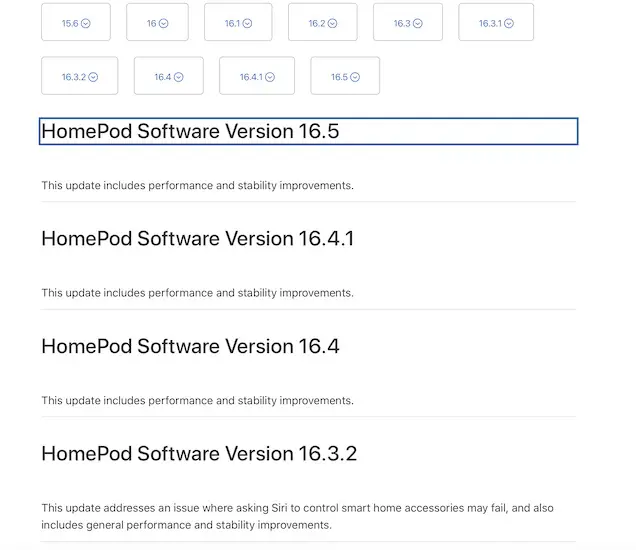Click the divider line below the 16.4 description
This screenshot has width=636, height=550.
(308, 417)
